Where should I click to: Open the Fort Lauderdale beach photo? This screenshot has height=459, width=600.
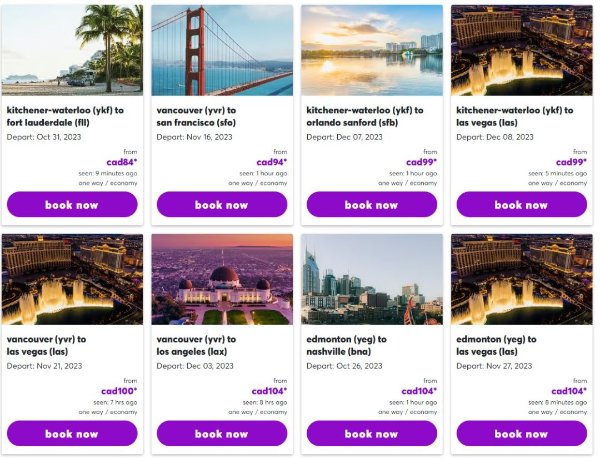(x=72, y=50)
